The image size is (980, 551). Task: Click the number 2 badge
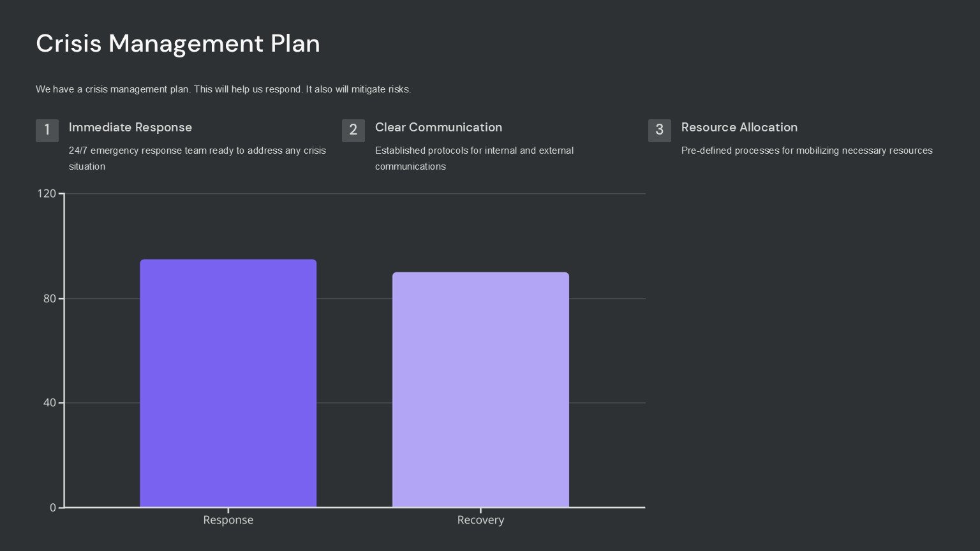coord(353,130)
